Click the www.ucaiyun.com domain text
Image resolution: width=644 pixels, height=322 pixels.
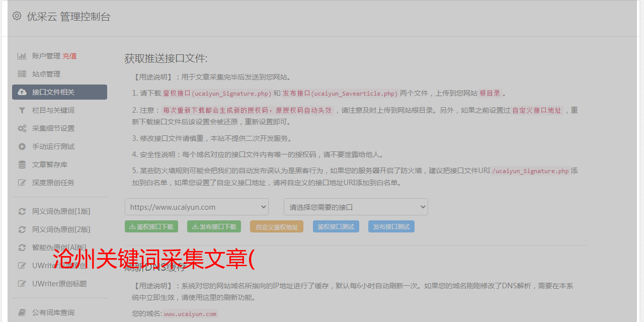click(190, 314)
